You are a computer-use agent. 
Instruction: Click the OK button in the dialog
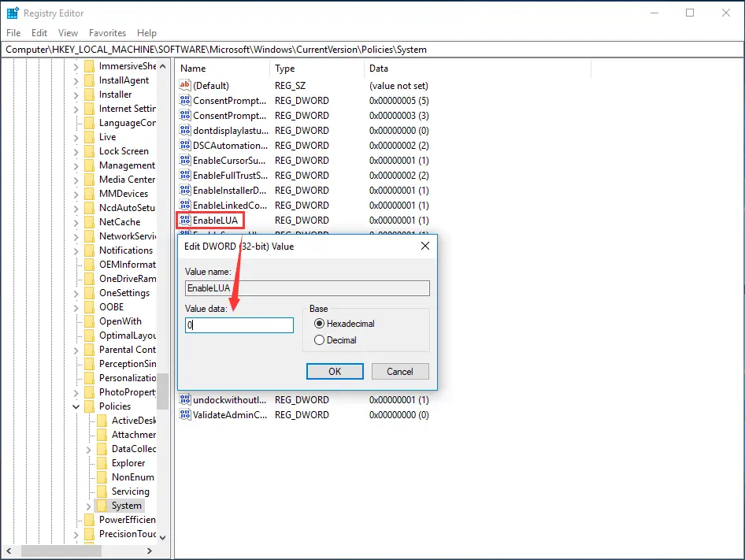(x=335, y=371)
